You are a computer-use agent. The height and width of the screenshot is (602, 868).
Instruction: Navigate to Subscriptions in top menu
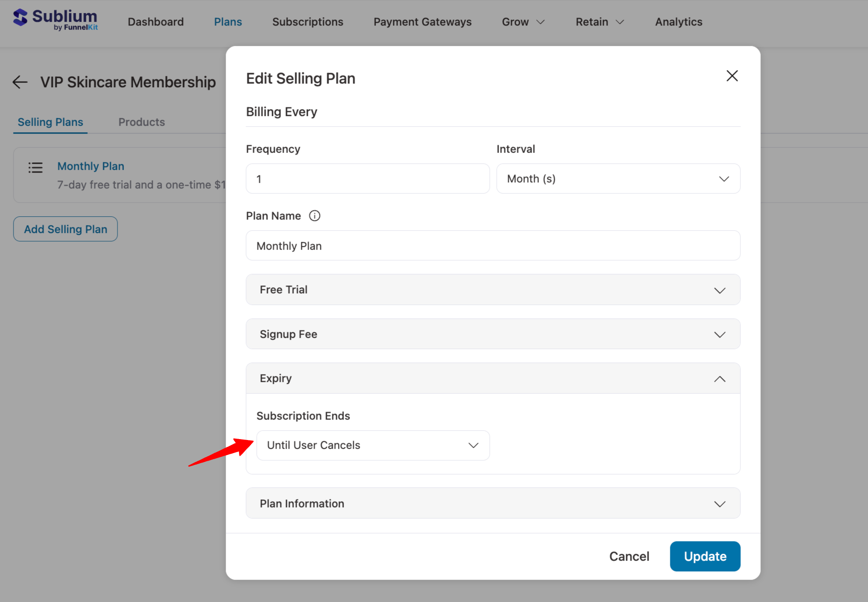point(308,22)
